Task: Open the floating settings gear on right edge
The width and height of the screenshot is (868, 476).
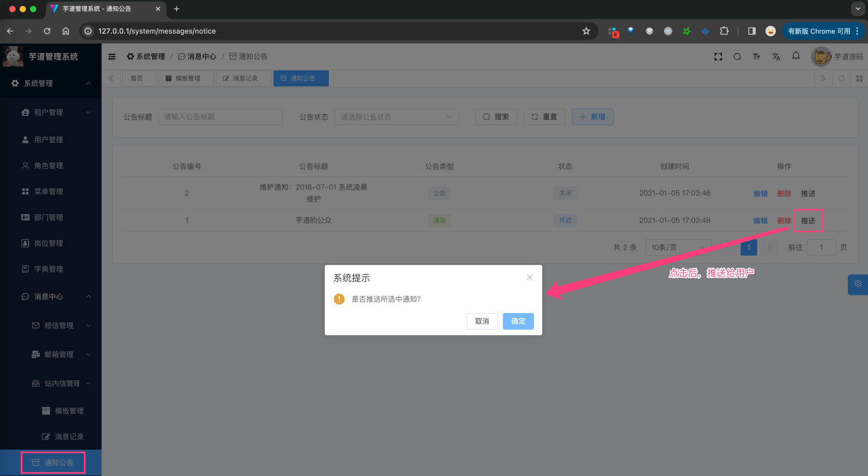Action: point(858,284)
